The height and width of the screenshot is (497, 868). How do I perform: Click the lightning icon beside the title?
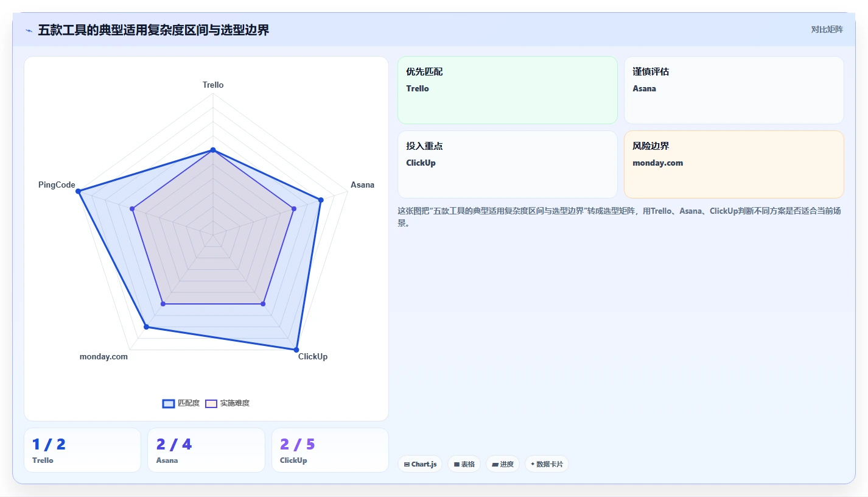pyautogui.click(x=29, y=30)
